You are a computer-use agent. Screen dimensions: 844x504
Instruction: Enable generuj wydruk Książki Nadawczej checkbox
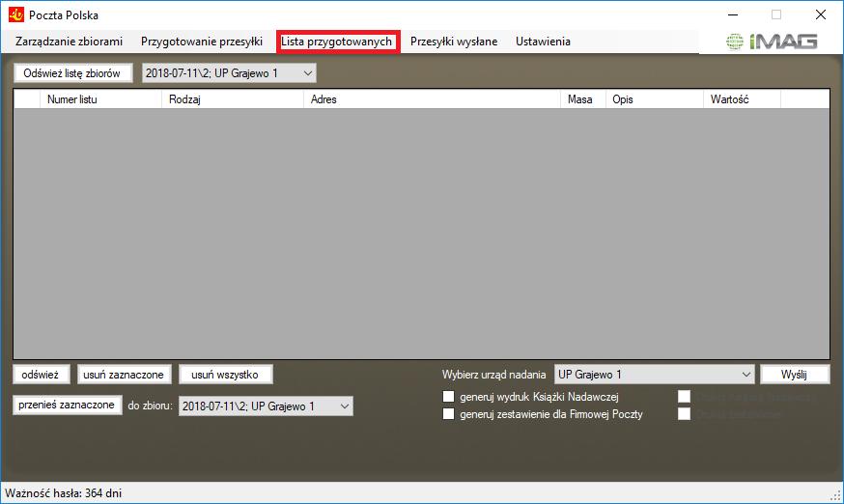pyautogui.click(x=448, y=397)
